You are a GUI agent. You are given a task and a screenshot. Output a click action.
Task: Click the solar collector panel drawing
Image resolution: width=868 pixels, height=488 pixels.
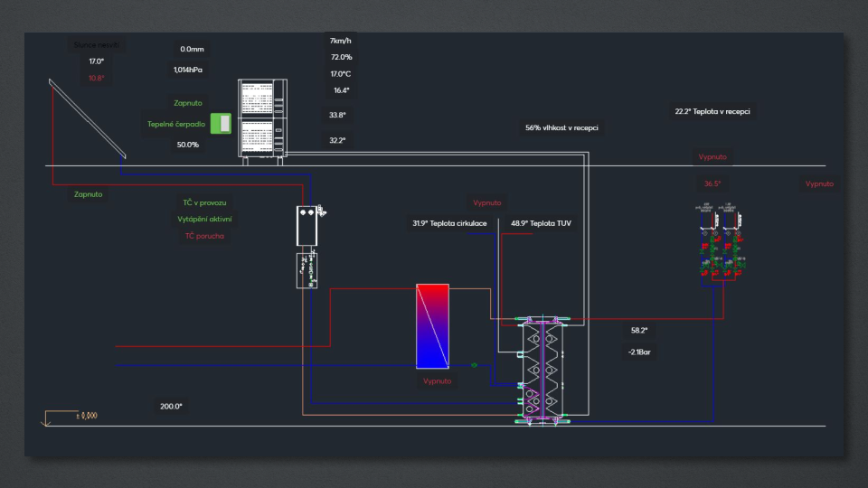[87, 117]
